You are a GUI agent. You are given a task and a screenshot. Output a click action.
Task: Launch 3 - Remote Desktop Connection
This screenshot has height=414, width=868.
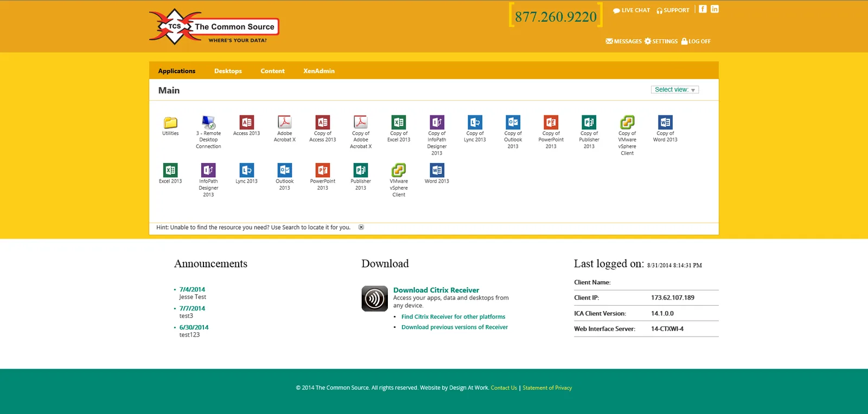click(208, 122)
